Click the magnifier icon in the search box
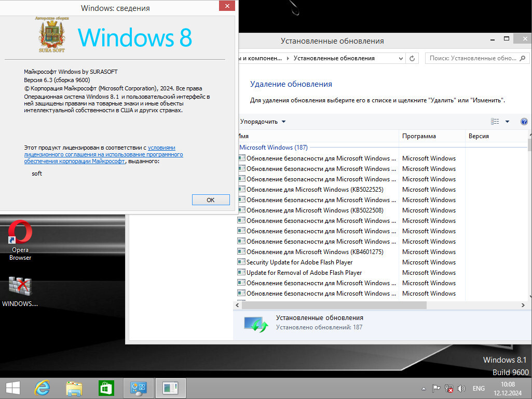The width and height of the screenshot is (532, 399). (523, 58)
